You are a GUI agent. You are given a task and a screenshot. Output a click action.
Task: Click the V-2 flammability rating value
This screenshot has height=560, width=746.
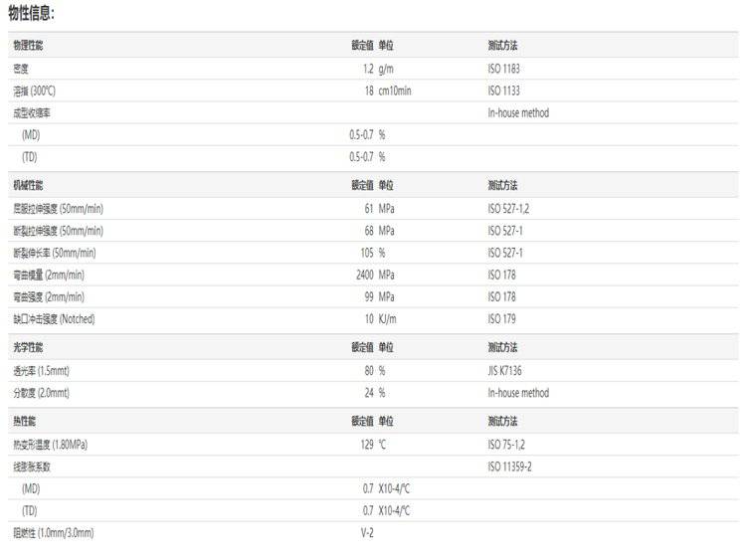pos(366,532)
